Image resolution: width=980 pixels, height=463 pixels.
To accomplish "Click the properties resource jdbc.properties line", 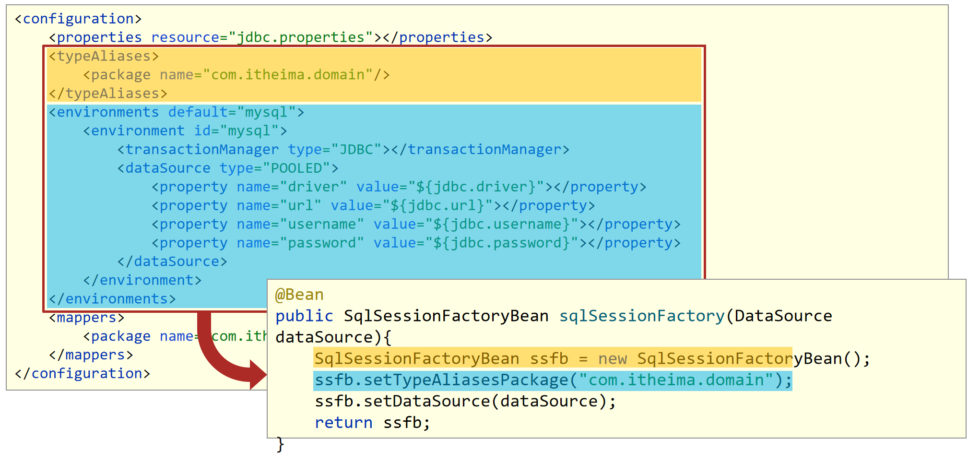I will [271, 37].
